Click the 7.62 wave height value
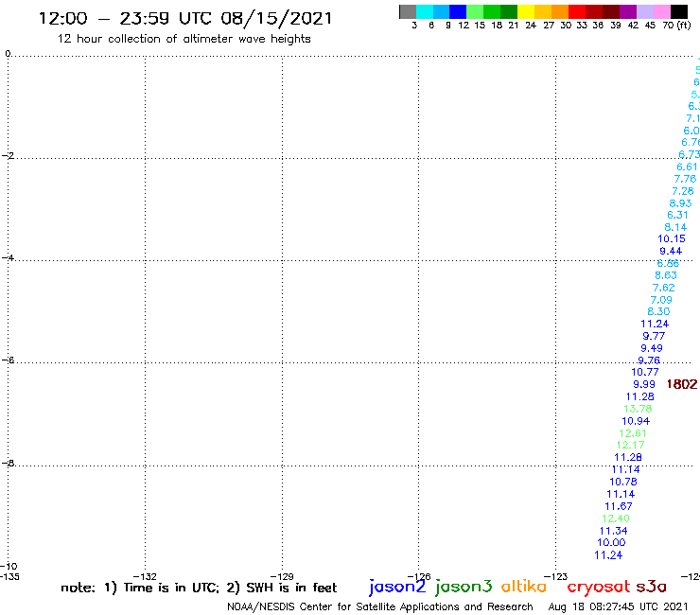 click(x=664, y=288)
